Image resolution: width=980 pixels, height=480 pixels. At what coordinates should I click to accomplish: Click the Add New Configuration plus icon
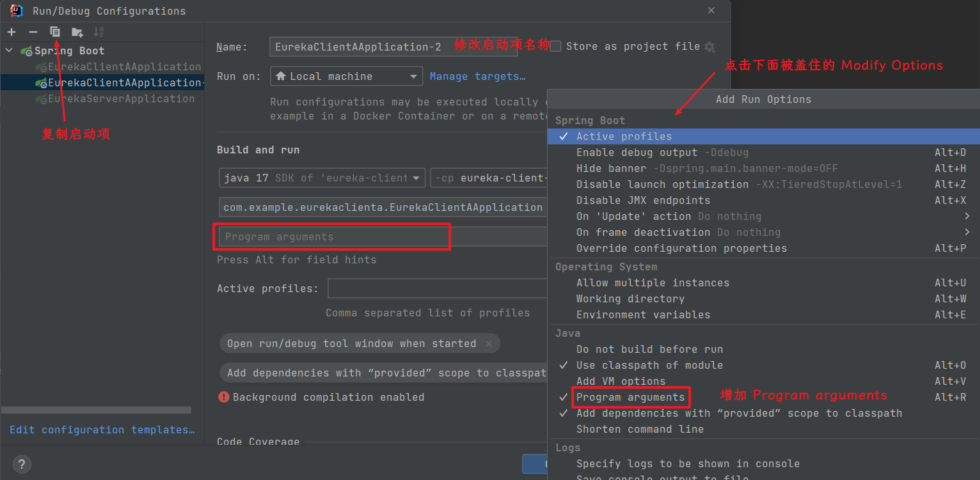tap(12, 32)
